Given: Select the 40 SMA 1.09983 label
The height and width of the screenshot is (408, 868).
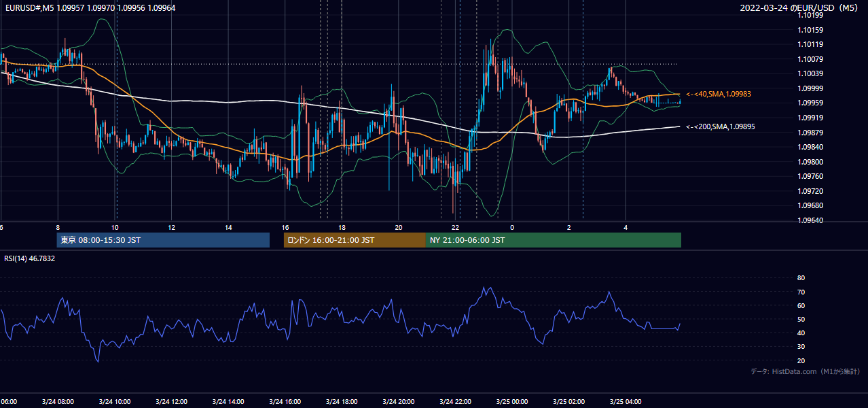Looking at the screenshot, I should pyautogui.click(x=719, y=94).
